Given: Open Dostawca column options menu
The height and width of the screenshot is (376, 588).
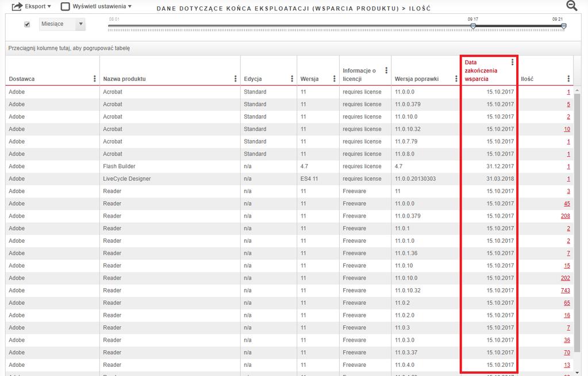Looking at the screenshot, I should click(x=94, y=79).
